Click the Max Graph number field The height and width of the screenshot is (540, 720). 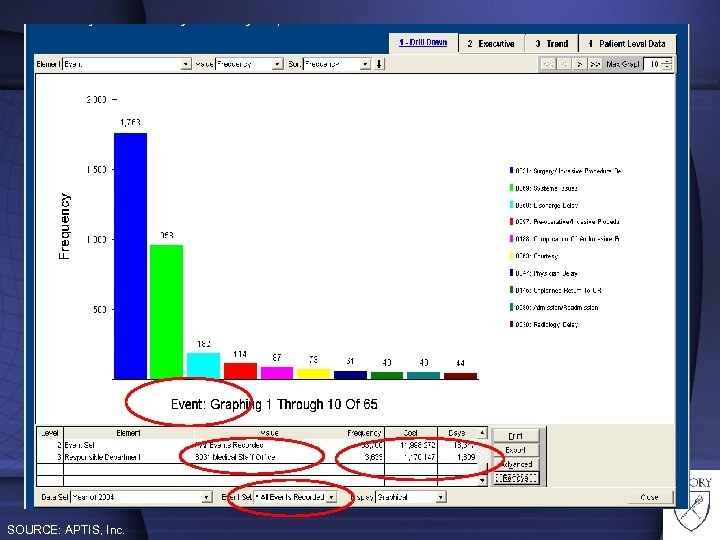tap(652, 64)
